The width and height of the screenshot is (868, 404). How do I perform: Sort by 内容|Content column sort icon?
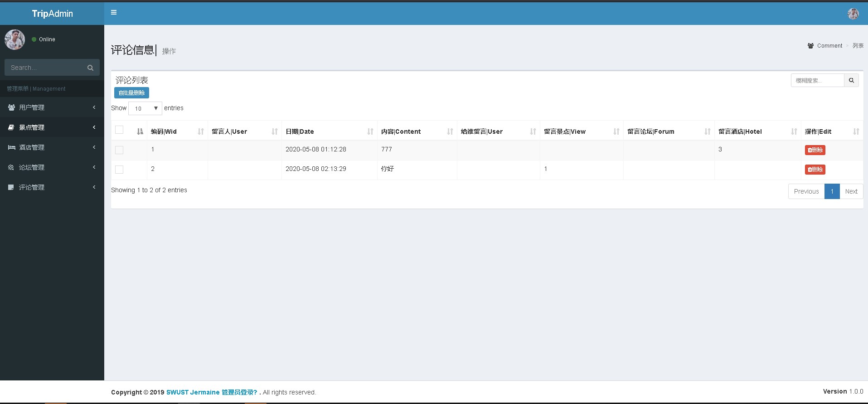[x=450, y=131]
